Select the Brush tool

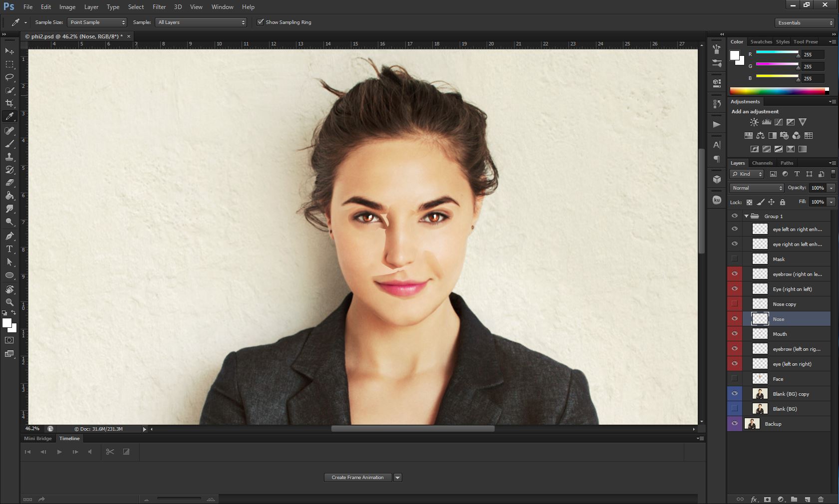[9, 144]
